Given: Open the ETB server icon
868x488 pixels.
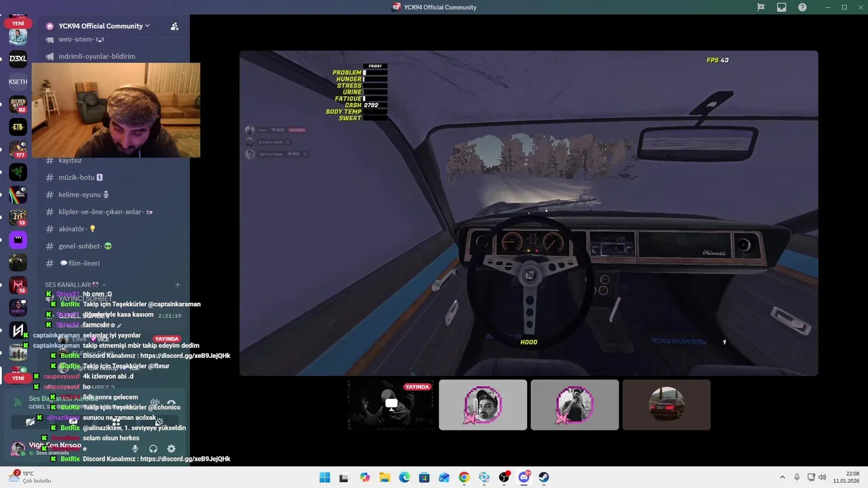Looking at the screenshot, I should (x=18, y=127).
